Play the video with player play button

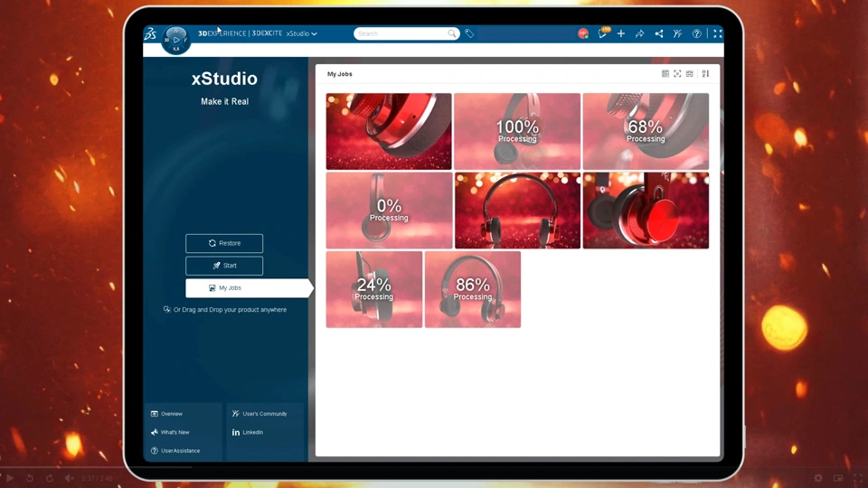(10, 478)
